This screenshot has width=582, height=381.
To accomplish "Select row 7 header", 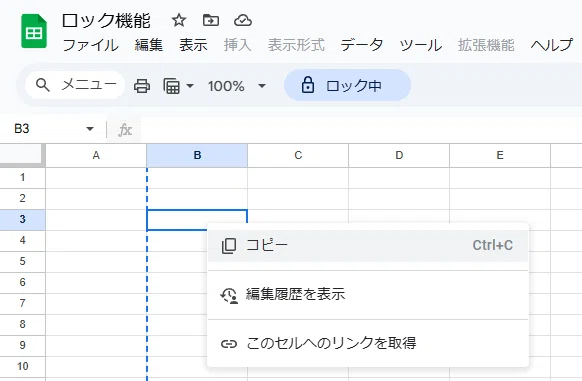I will pos(23,303).
